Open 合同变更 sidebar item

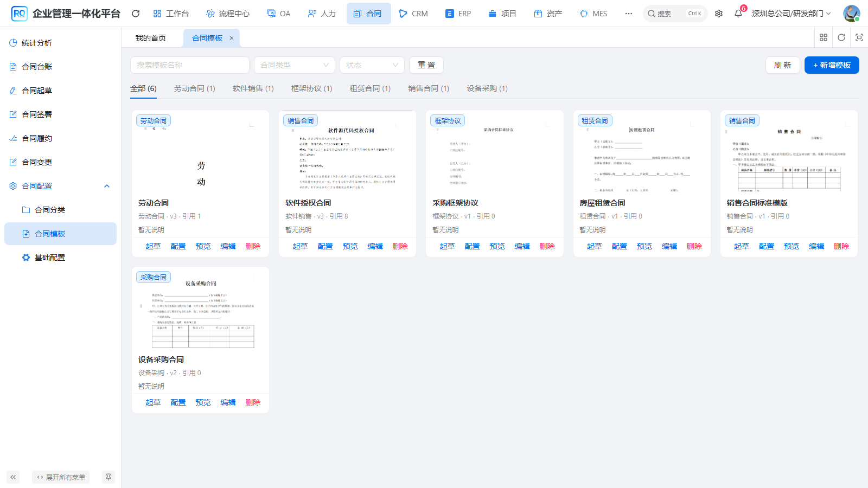[60, 162]
